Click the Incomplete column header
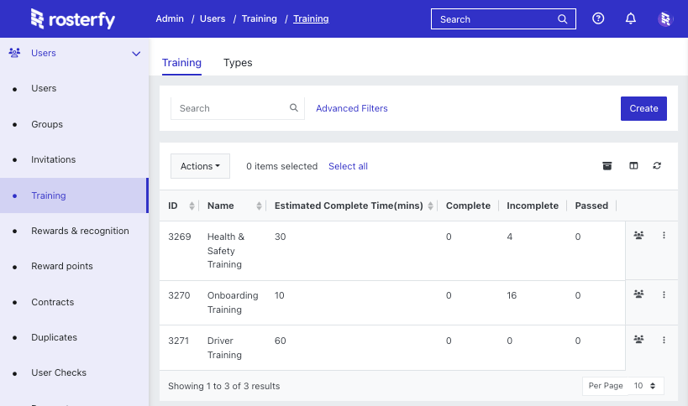 pos(533,205)
